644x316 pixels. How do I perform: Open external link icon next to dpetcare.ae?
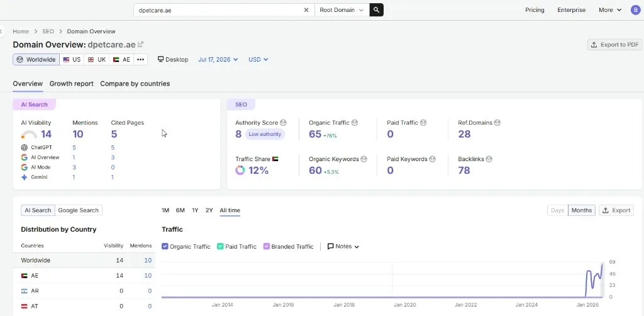(x=140, y=45)
